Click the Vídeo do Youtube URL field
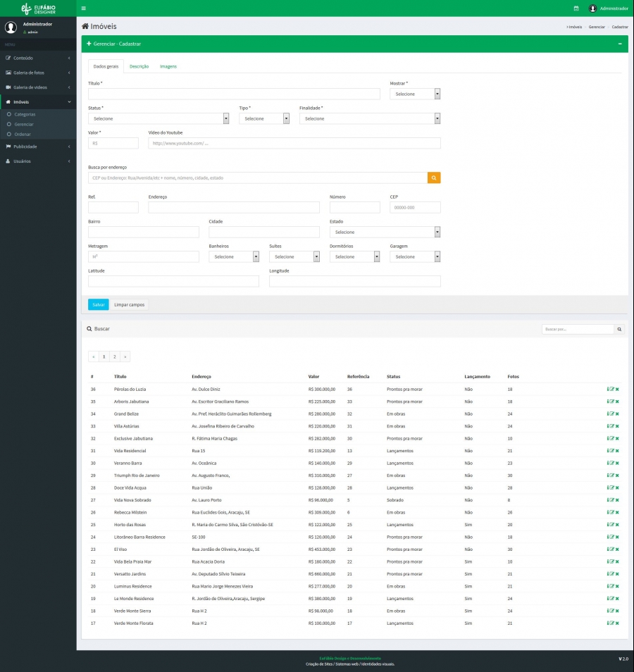 (x=294, y=143)
